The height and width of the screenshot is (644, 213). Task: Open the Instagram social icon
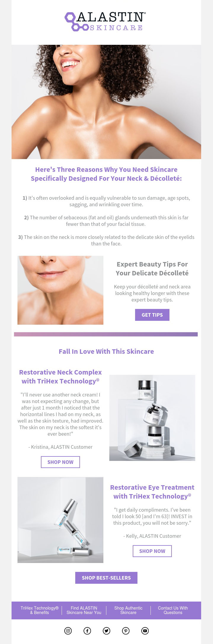coord(68,631)
